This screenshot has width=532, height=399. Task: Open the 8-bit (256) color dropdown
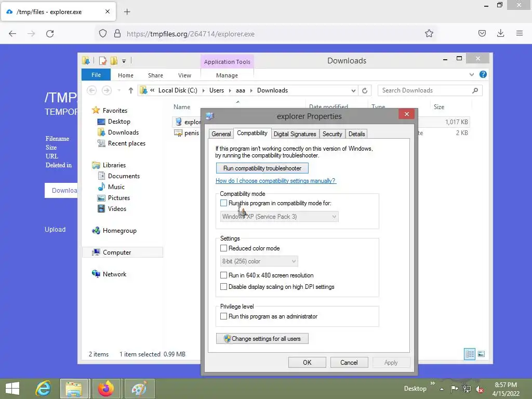pyautogui.click(x=259, y=261)
